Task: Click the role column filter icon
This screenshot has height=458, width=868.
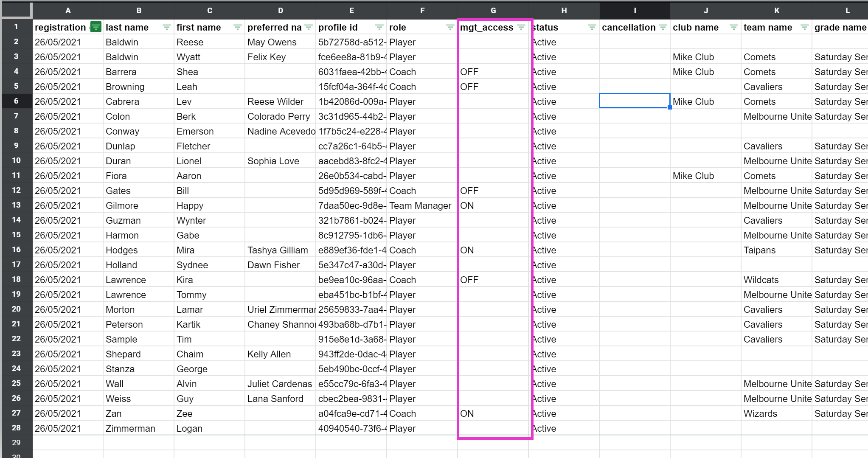Action: click(x=450, y=27)
